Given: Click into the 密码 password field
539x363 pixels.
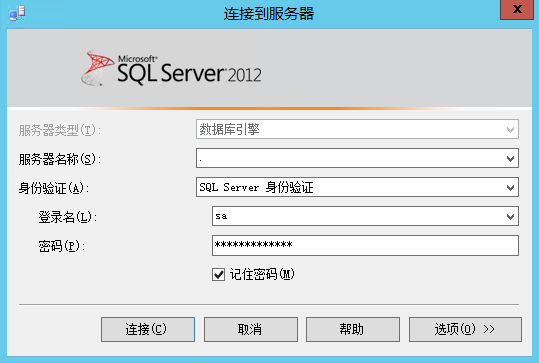Looking at the screenshot, I should pyautogui.click(x=365, y=245).
